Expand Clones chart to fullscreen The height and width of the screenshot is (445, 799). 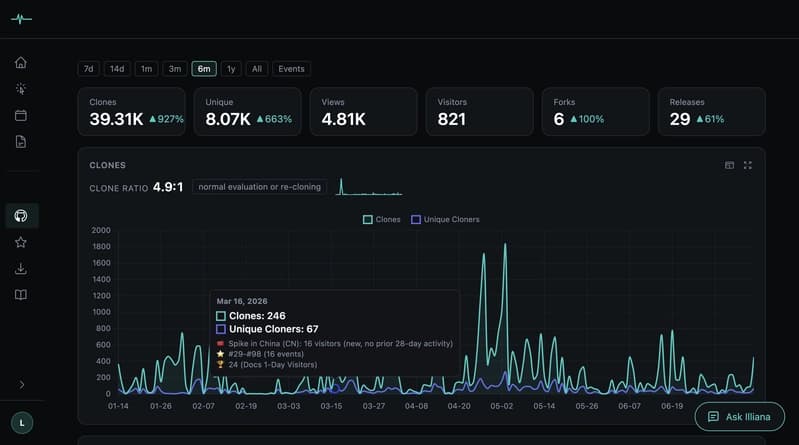pos(748,165)
